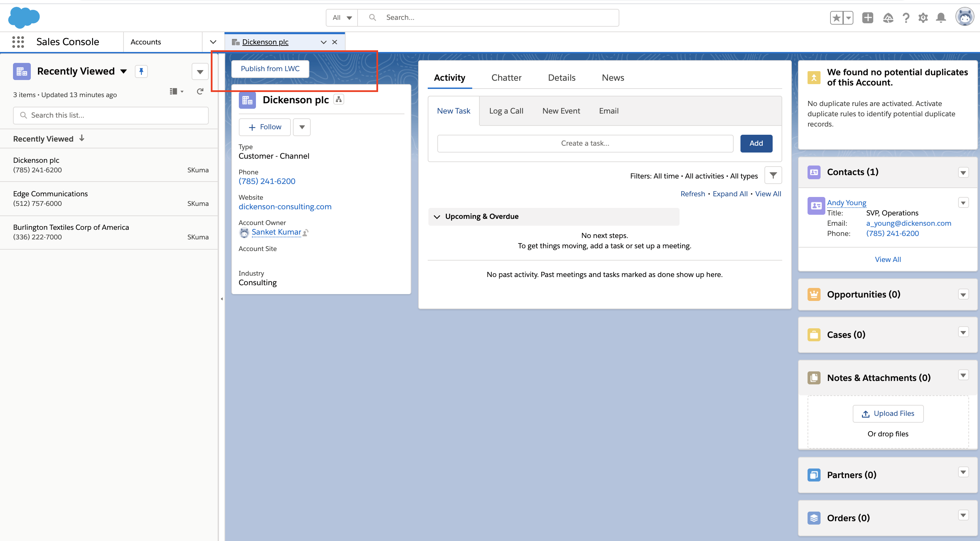Open the Global Actions plus icon

click(867, 17)
